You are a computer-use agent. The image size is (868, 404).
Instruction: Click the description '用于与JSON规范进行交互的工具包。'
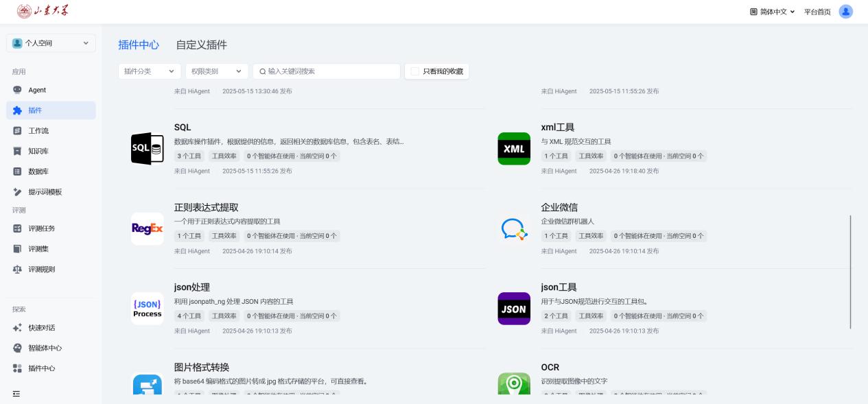tap(594, 302)
